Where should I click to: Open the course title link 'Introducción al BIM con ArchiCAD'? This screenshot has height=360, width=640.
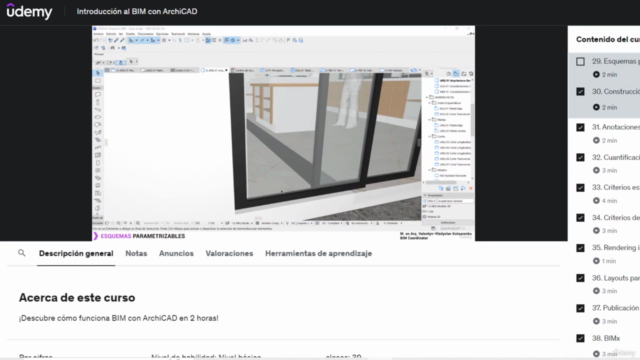137,11
